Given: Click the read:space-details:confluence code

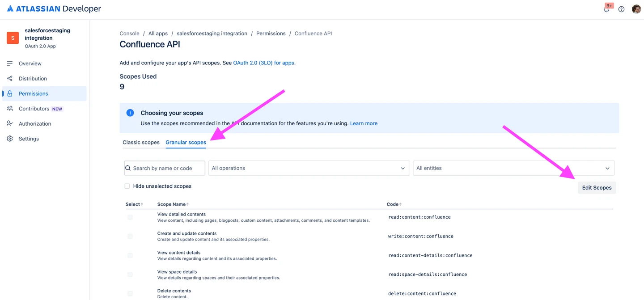Looking at the screenshot, I should 428,275.
